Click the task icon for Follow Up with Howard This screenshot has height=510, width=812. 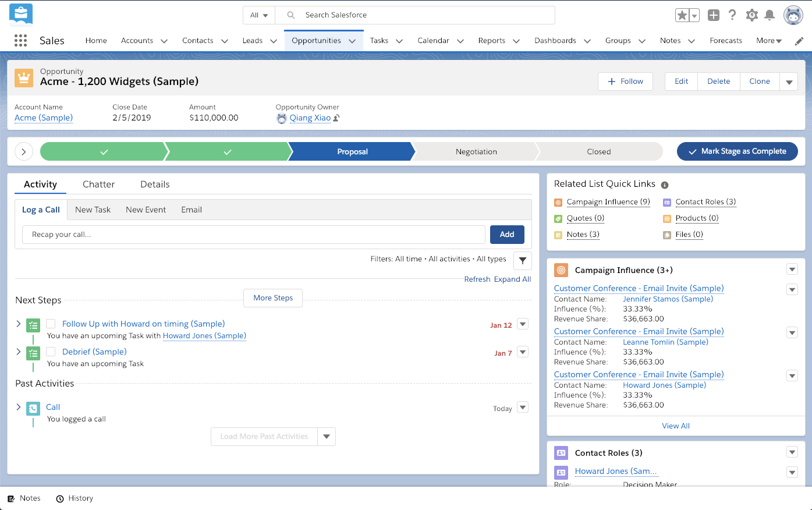click(33, 325)
